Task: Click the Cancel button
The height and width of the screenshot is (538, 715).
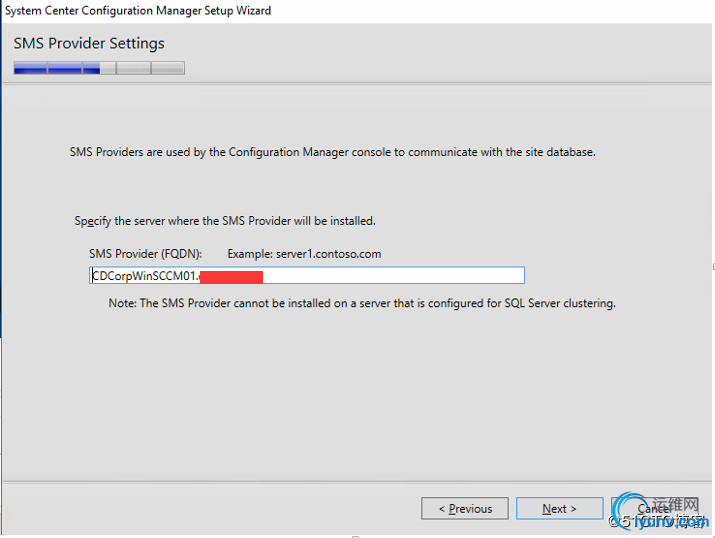Action: (x=654, y=508)
